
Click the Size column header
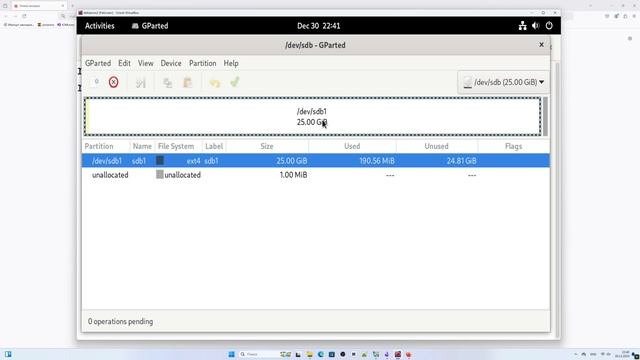pos(267,146)
